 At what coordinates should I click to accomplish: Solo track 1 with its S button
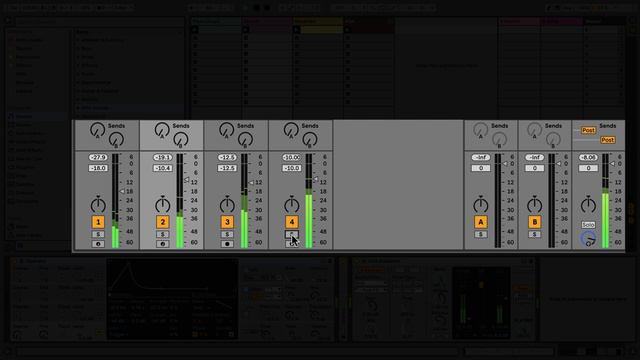coord(98,234)
